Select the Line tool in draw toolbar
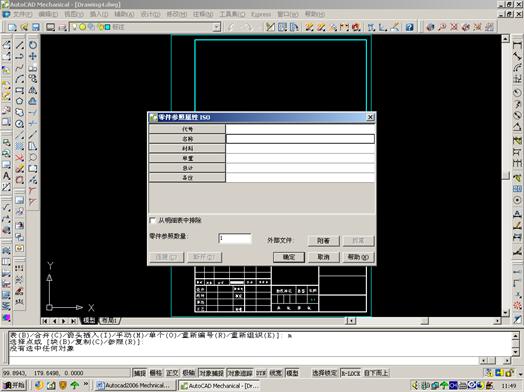Viewport: 524px width, 392px height. pos(20,45)
